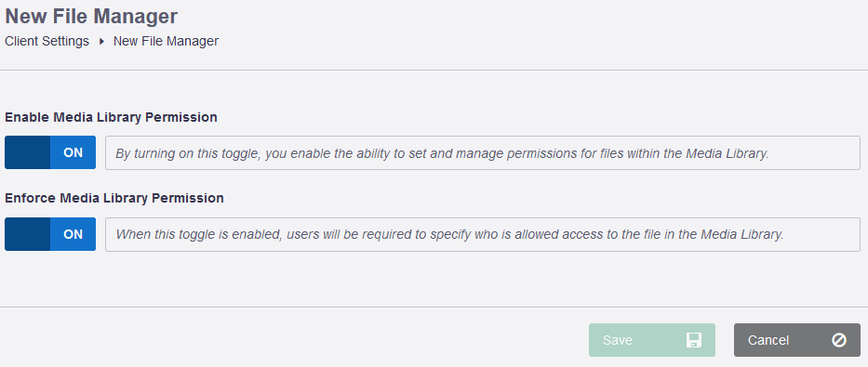Click dark blue handle of Enforce toggle
The height and width of the screenshot is (367, 868).
tap(28, 234)
